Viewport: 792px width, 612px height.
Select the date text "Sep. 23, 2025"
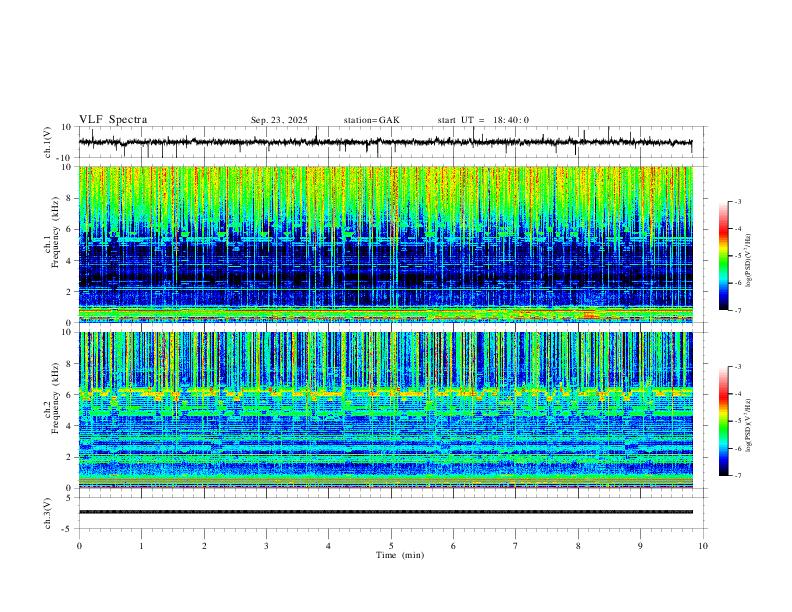279,120
